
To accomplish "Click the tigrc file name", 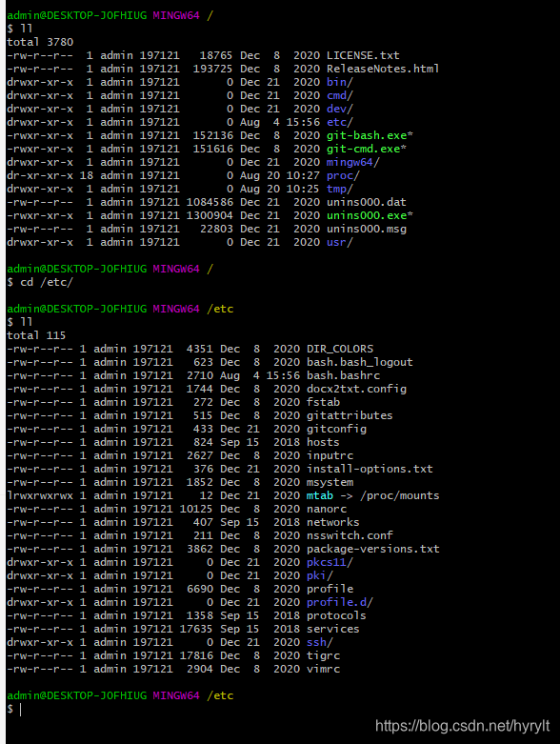I will coord(323,655).
